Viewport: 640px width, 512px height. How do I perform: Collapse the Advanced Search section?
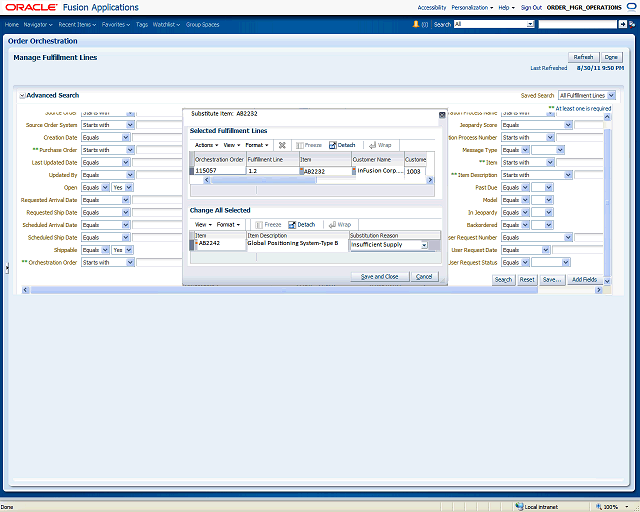pos(21,95)
